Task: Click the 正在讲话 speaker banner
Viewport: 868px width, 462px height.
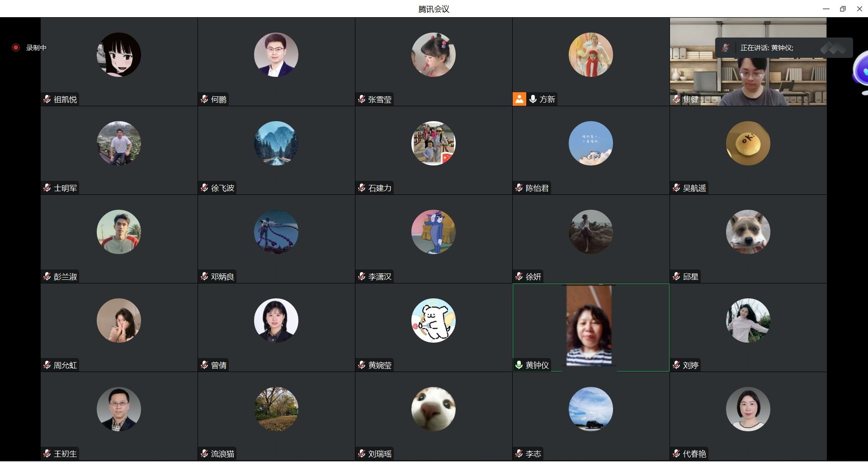Action: coord(784,48)
